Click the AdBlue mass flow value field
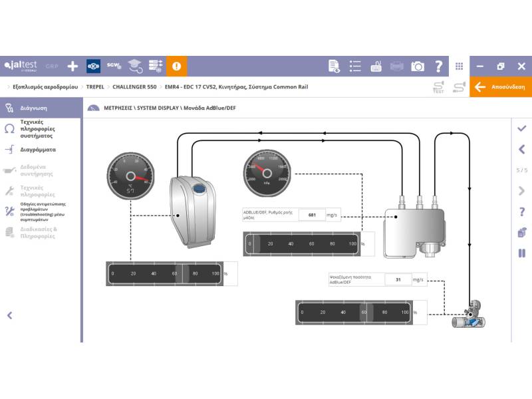Image resolution: width=532 pixels, height=399 pixels. (312, 215)
